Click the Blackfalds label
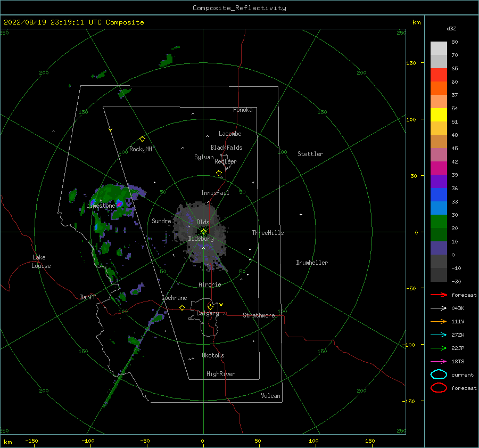This screenshot has width=479, height=448. point(226,148)
